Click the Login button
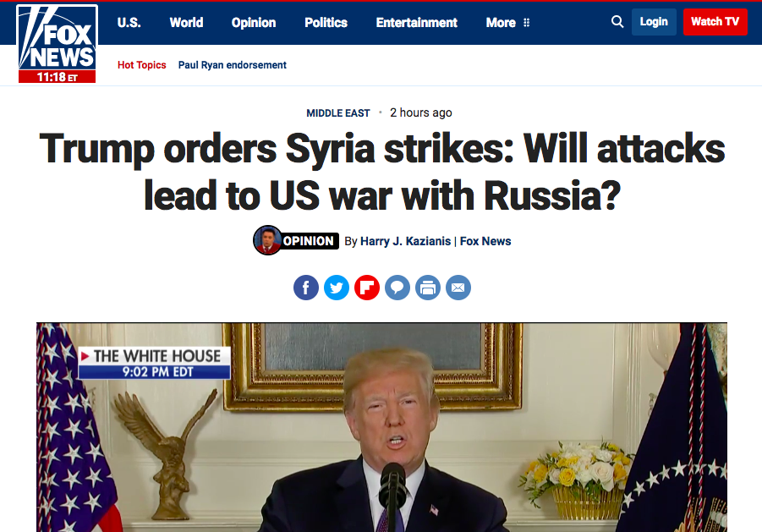This screenshot has height=532, width=762. [x=654, y=22]
